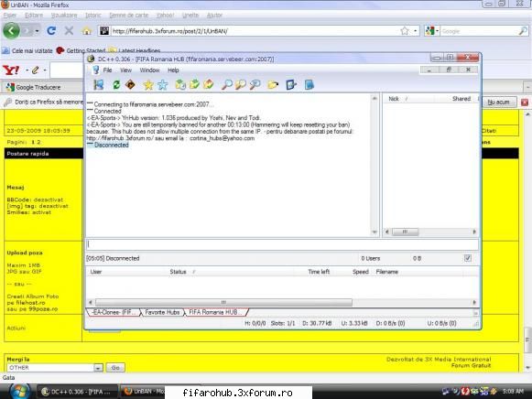Click chat pane scroll down arrow

[375, 232]
